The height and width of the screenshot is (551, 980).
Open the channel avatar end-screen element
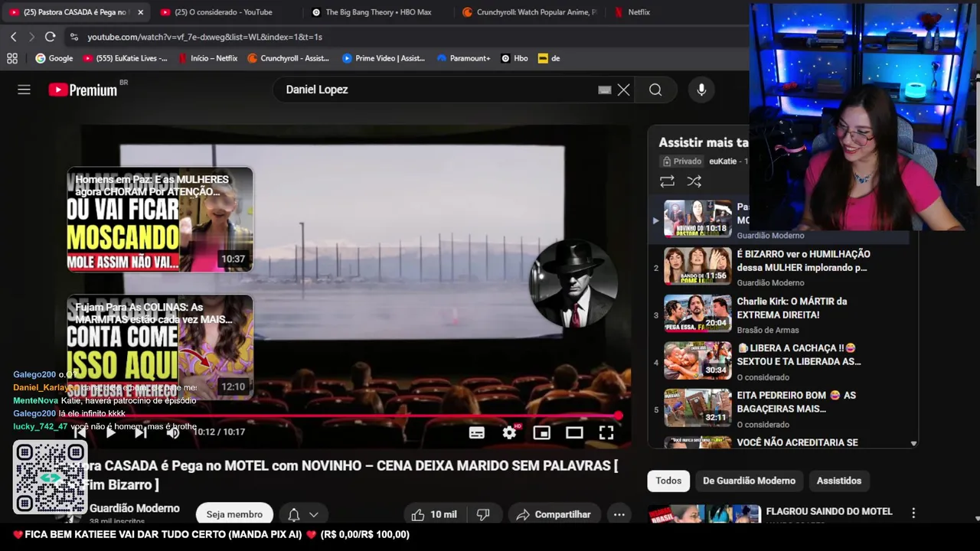pyautogui.click(x=573, y=284)
